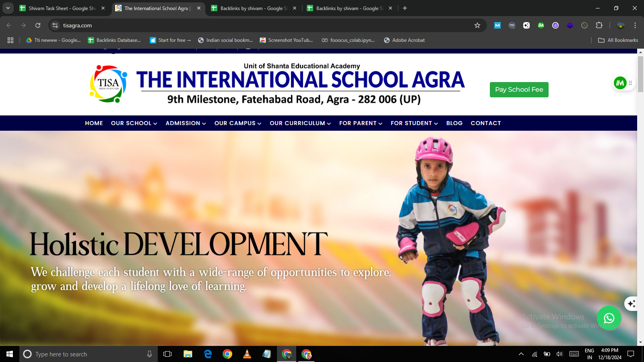Reload the tisagra.com page
644x362 pixels.
(x=38, y=25)
